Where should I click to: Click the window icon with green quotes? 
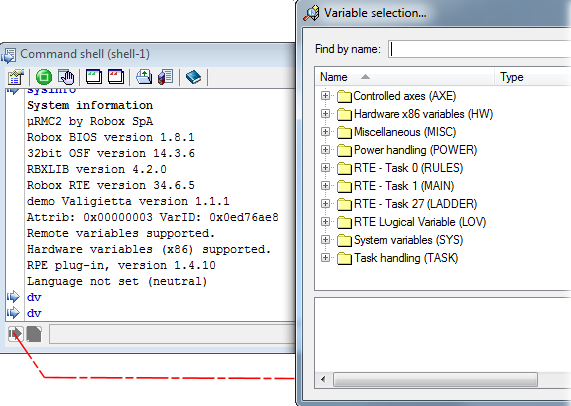click(94, 77)
